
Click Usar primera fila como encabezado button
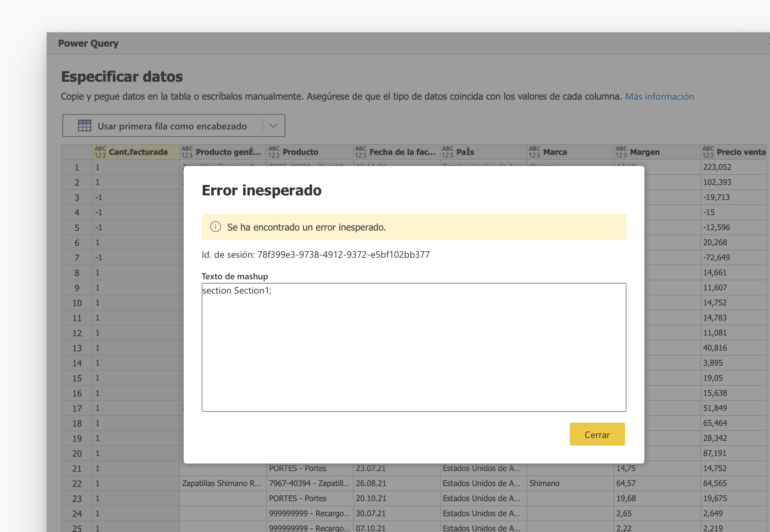[162, 126]
